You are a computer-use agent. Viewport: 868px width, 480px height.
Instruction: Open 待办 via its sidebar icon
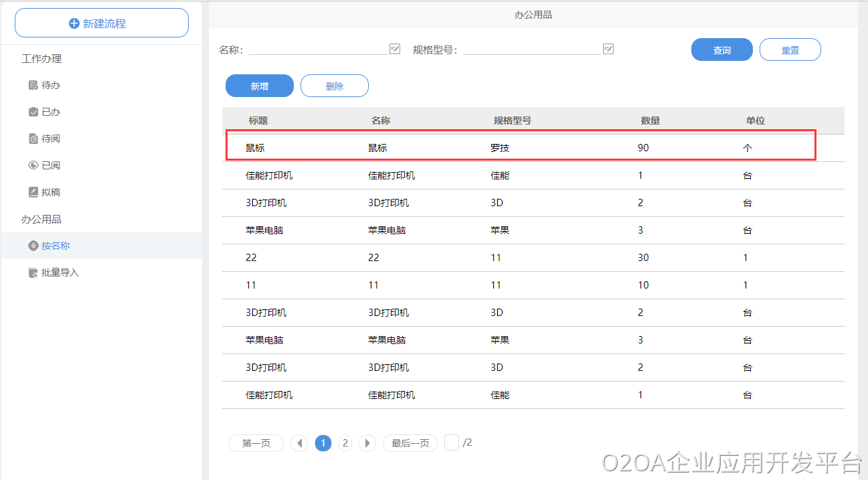click(x=33, y=86)
